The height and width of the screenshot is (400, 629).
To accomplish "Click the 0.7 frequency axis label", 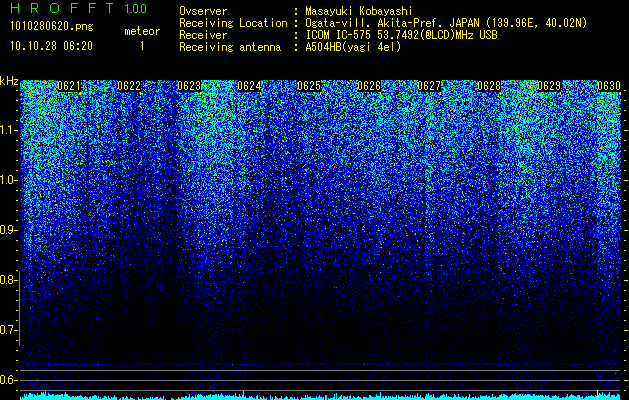I will click(x=9, y=330).
